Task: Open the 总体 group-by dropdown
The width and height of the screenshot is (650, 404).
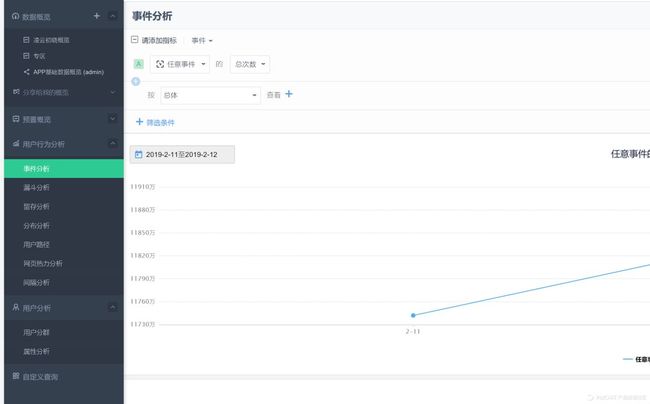Action: click(x=210, y=95)
